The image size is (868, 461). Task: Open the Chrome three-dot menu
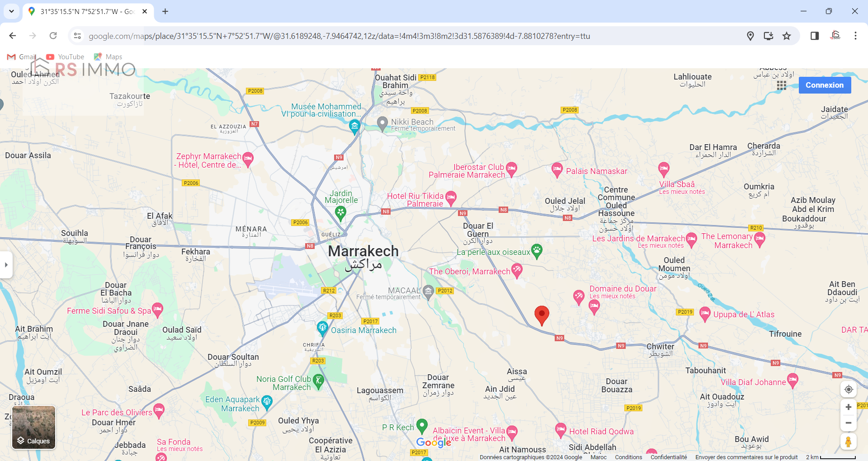click(x=855, y=36)
